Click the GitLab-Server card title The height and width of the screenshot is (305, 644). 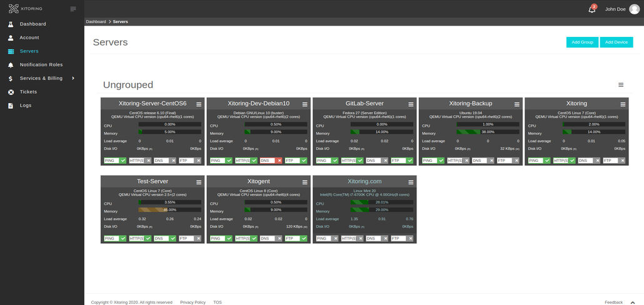coord(365,104)
